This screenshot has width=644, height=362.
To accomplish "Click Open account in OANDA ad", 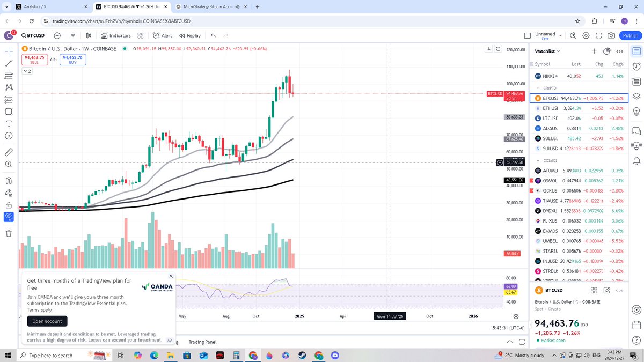I will click(47, 321).
